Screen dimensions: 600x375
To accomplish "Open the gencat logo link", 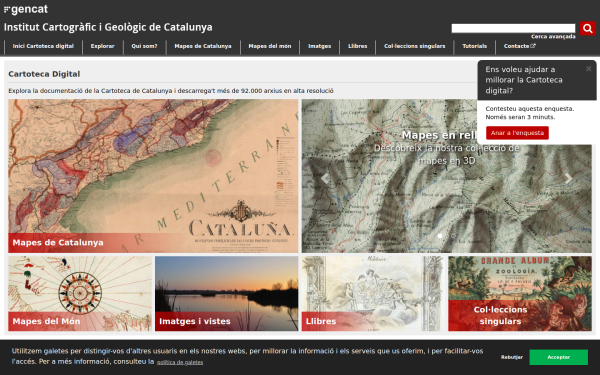I will pyautogui.click(x=26, y=9).
